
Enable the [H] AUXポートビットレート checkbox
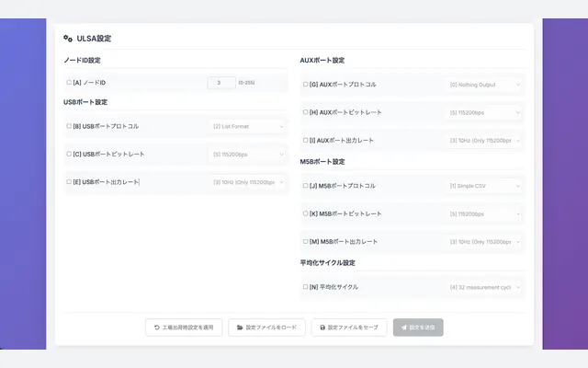pos(305,112)
